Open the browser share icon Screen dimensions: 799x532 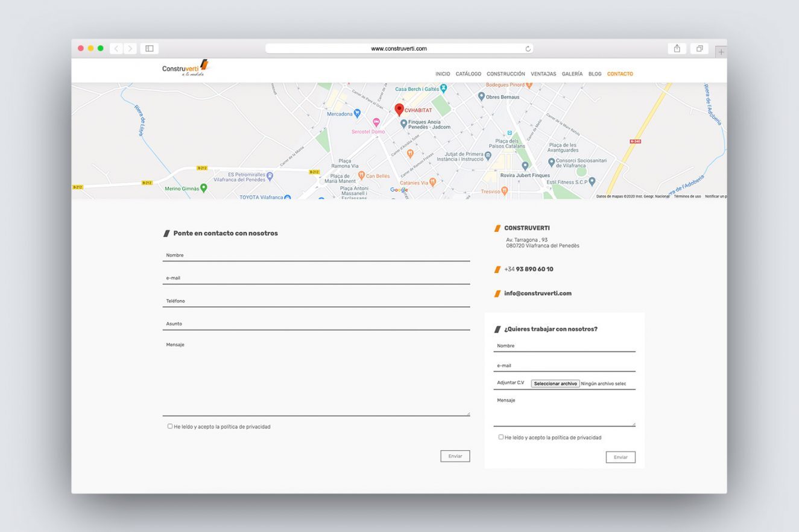677,48
